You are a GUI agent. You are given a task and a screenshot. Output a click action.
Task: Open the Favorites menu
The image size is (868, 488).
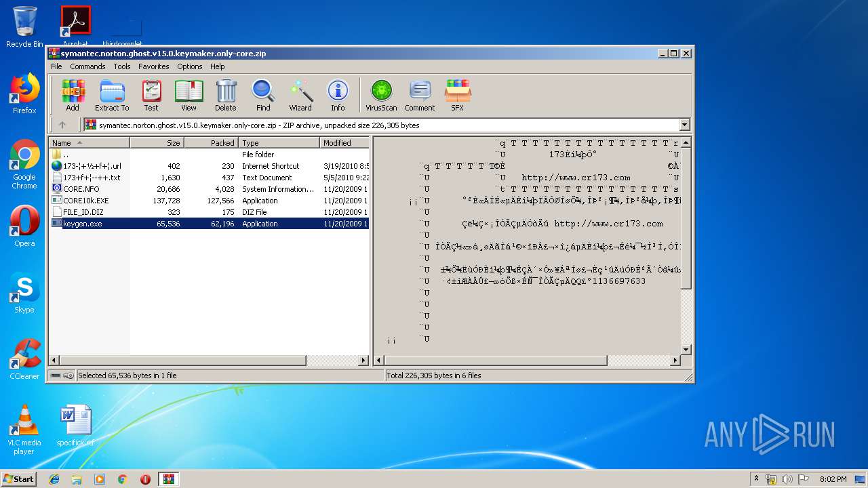[x=154, y=66]
